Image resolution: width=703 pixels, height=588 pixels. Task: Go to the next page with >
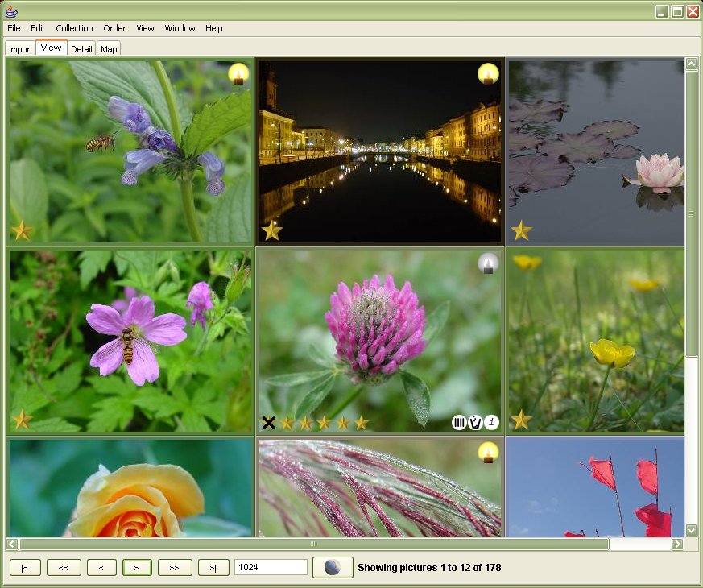click(x=137, y=568)
